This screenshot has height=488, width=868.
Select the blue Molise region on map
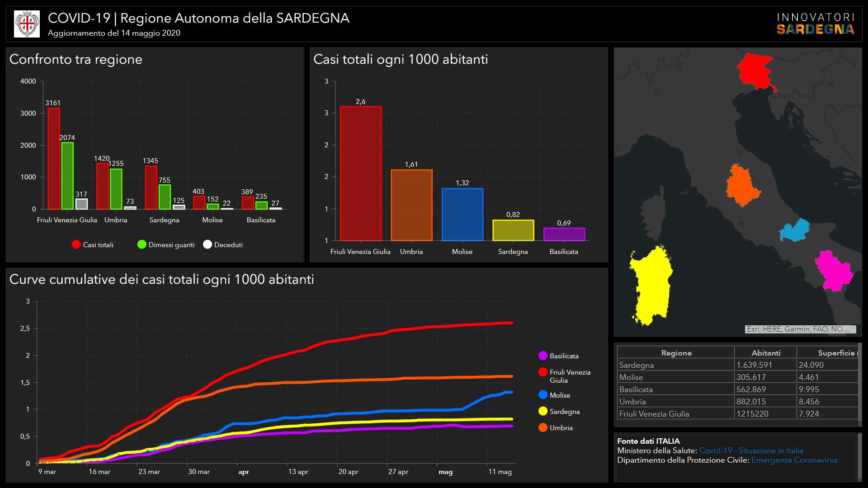click(x=795, y=230)
